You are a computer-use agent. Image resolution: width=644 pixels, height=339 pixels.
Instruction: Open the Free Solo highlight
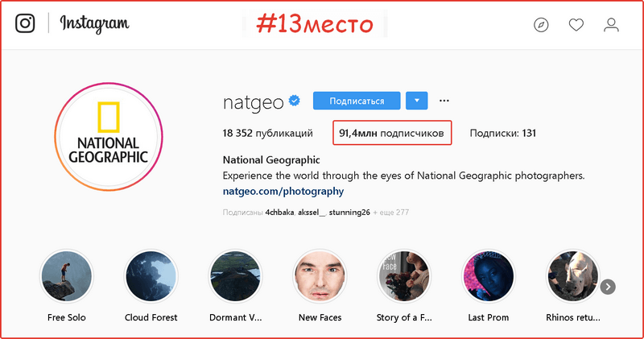click(x=67, y=276)
